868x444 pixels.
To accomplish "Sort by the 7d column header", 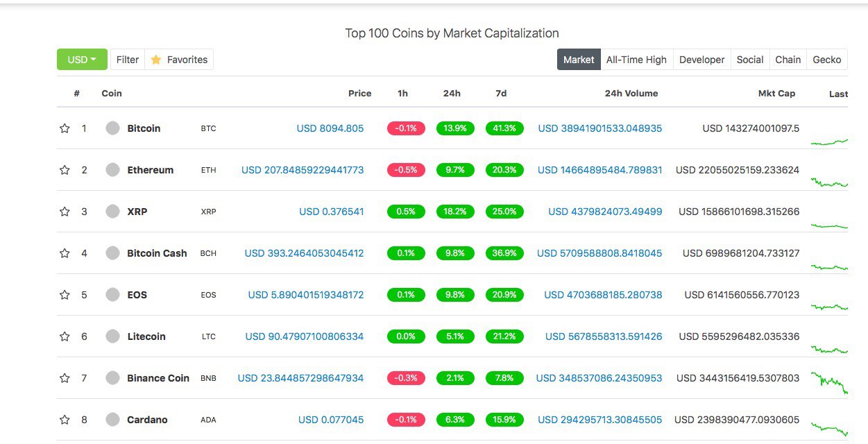I will coord(501,93).
